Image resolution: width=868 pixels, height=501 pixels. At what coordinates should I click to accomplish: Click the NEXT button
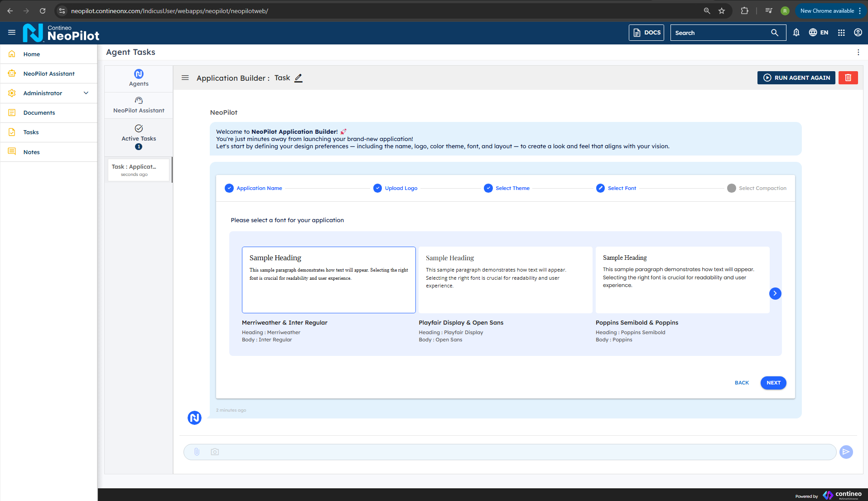pyautogui.click(x=773, y=383)
